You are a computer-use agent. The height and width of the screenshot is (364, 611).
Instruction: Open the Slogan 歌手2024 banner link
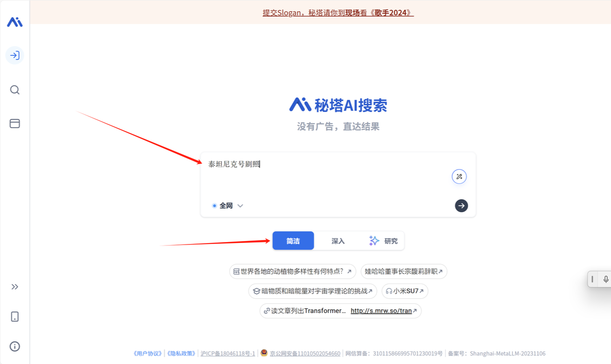(x=338, y=13)
